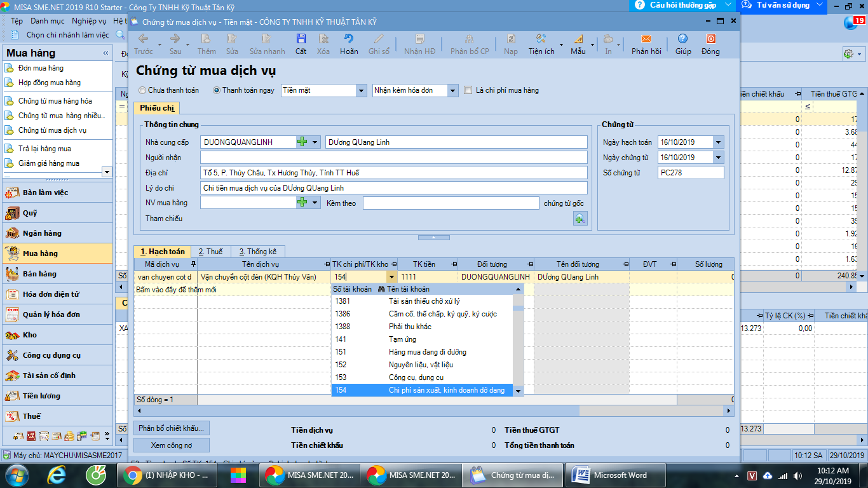This screenshot has height=488, width=868.
Task: Click the Phản hồi feedback icon
Action: click(x=646, y=44)
